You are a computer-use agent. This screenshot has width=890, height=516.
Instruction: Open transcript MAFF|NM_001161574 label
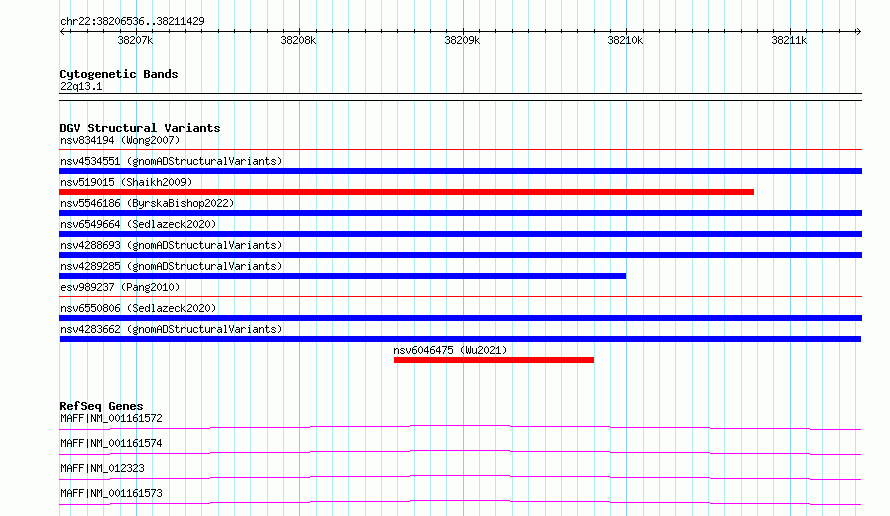click(111, 443)
